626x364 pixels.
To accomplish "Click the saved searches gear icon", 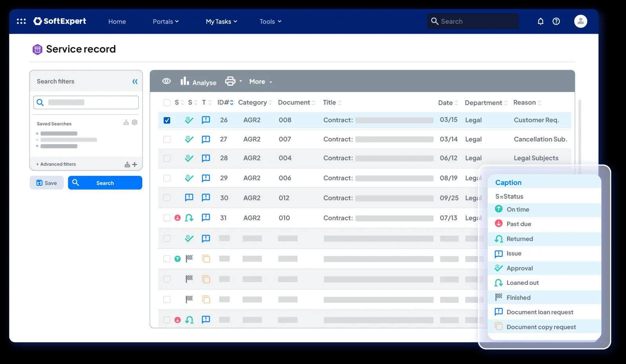I will coord(134,122).
